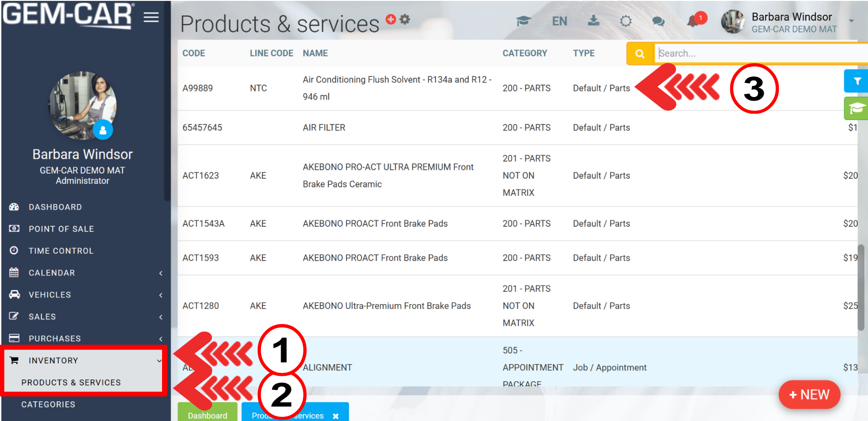868x421 pixels.
Task: Open the notifications bell
Action: click(x=693, y=21)
